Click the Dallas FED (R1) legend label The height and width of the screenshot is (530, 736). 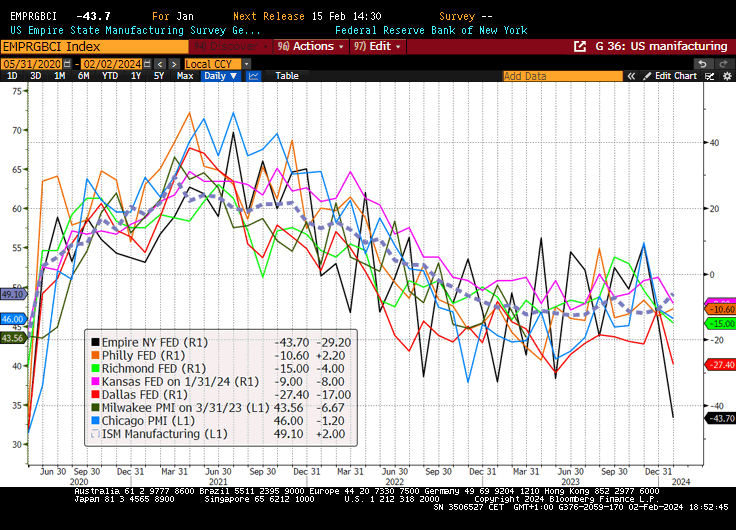click(145, 395)
